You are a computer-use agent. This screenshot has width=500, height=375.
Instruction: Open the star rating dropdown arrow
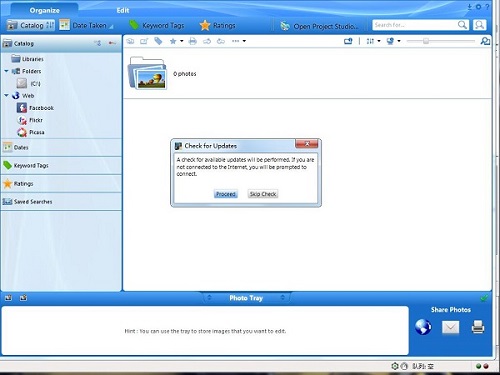tap(182, 41)
